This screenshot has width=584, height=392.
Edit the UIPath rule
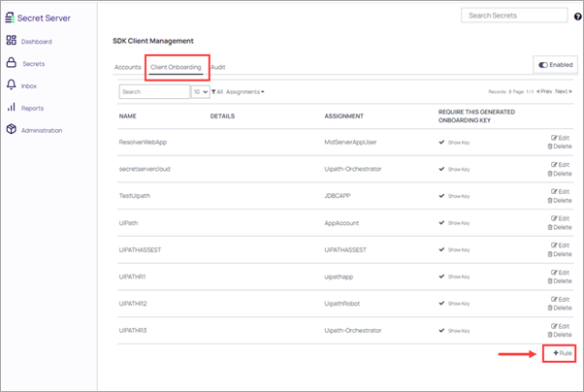click(560, 218)
